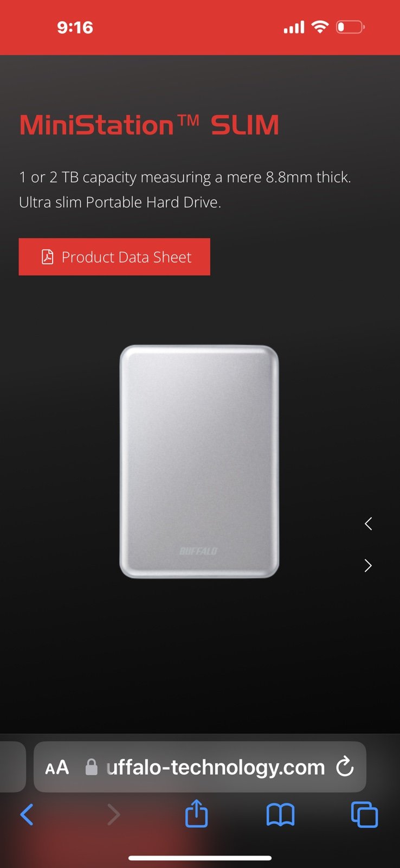This screenshot has height=868, width=400.
Task: Show previous product image with left chevron
Action: [369, 524]
